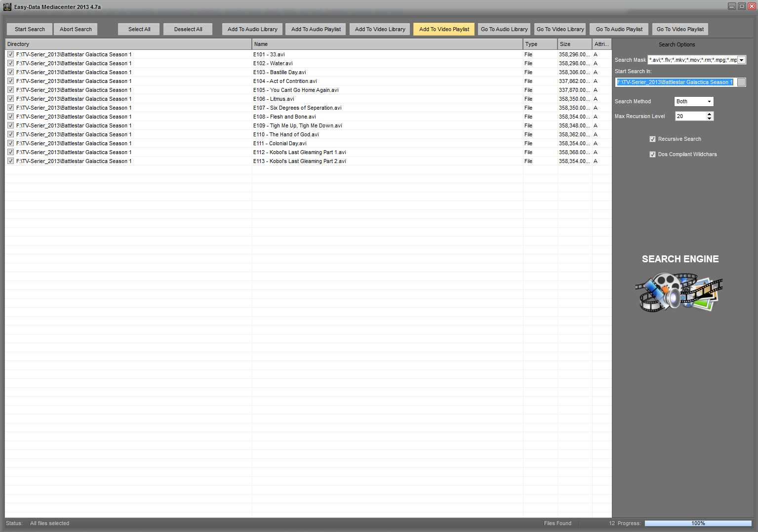758x532 pixels.
Task: Open the Search Mask dropdown arrow
Action: tap(741, 60)
